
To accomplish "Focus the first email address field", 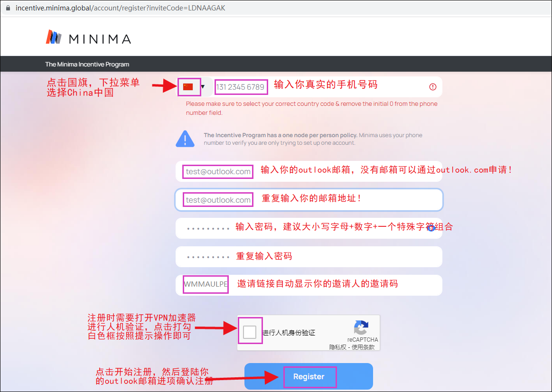I will pos(309,171).
